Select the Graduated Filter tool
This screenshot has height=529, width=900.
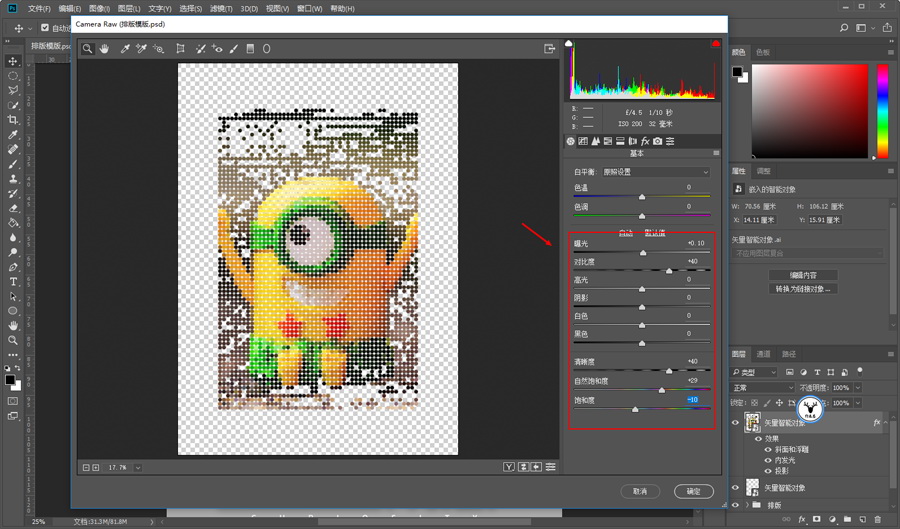(250, 48)
